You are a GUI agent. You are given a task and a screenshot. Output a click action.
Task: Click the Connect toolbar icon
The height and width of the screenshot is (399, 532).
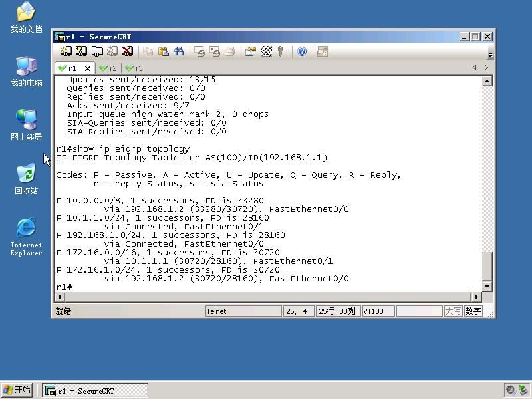[66, 51]
